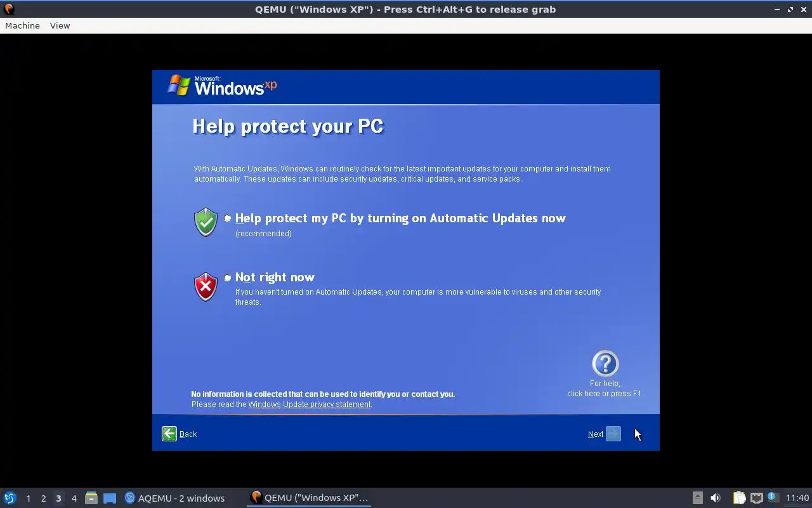Click the Windows XP logo in header
The image size is (812, 508).
click(222, 86)
